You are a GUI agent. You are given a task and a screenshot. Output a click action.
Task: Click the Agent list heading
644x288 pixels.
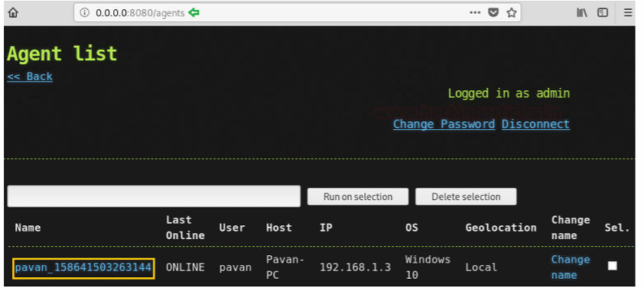click(62, 53)
